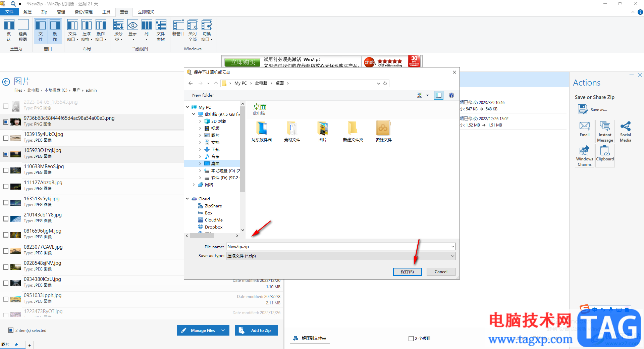Refresh the save dialog location
Image resolution: width=644 pixels, height=349 pixels.
pyautogui.click(x=385, y=83)
